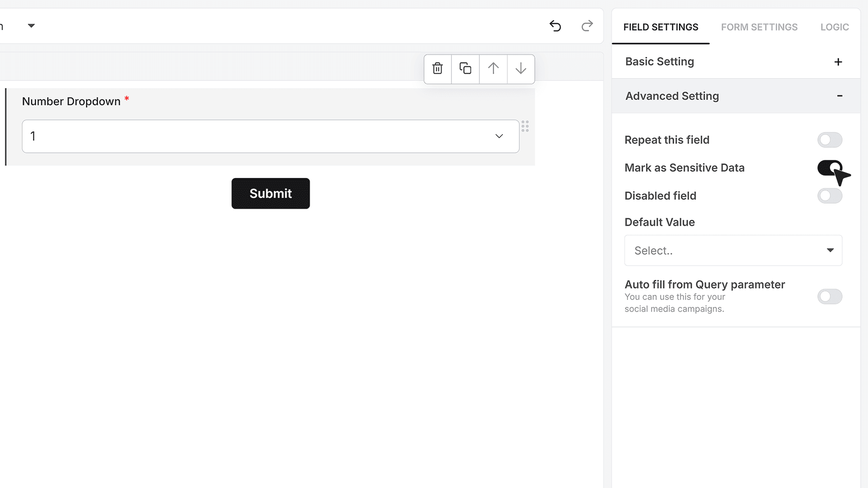868x488 pixels.
Task: Click the Submit button
Action: [x=270, y=193]
